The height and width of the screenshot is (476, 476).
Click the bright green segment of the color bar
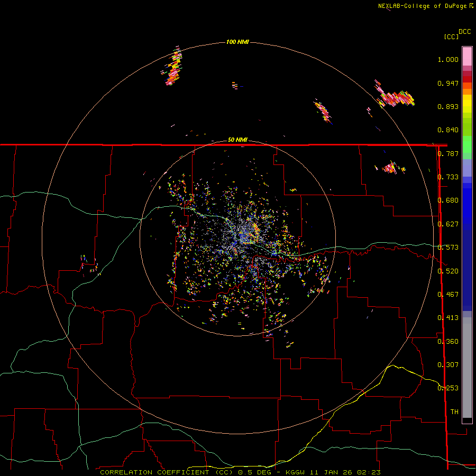point(467,144)
